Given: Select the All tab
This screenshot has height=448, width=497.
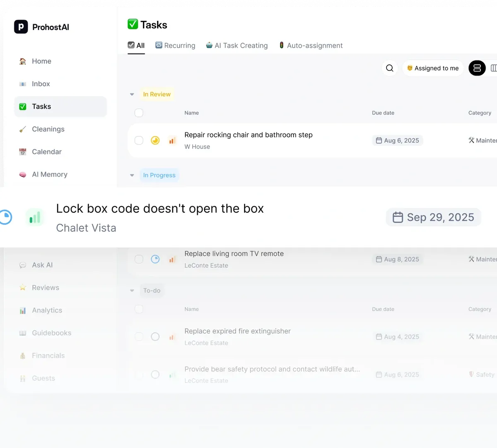Looking at the screenshot, I should tap(136, 46).
